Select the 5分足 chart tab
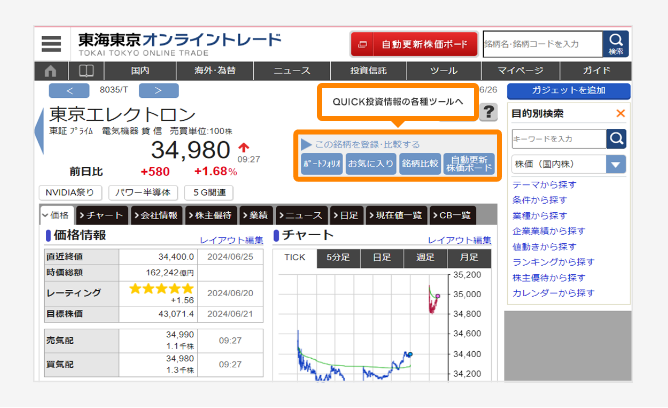 (338, 258)
